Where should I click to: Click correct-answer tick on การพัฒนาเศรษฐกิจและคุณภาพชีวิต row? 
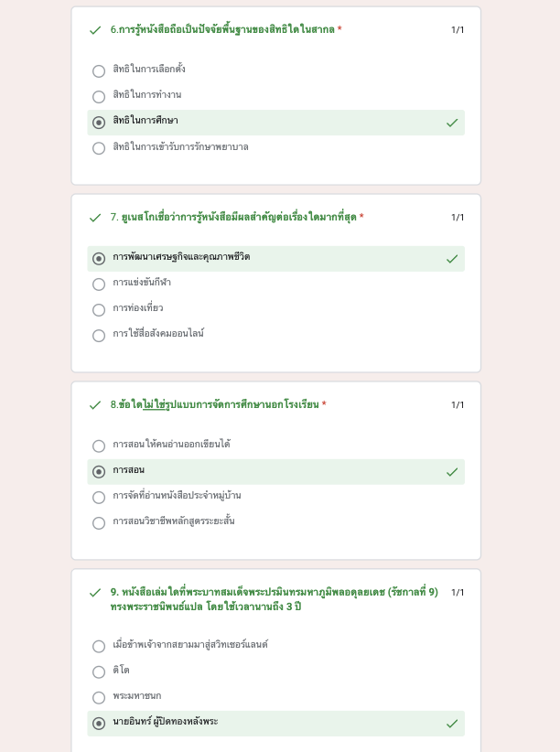pyautogui.click(x=452, y=260)
